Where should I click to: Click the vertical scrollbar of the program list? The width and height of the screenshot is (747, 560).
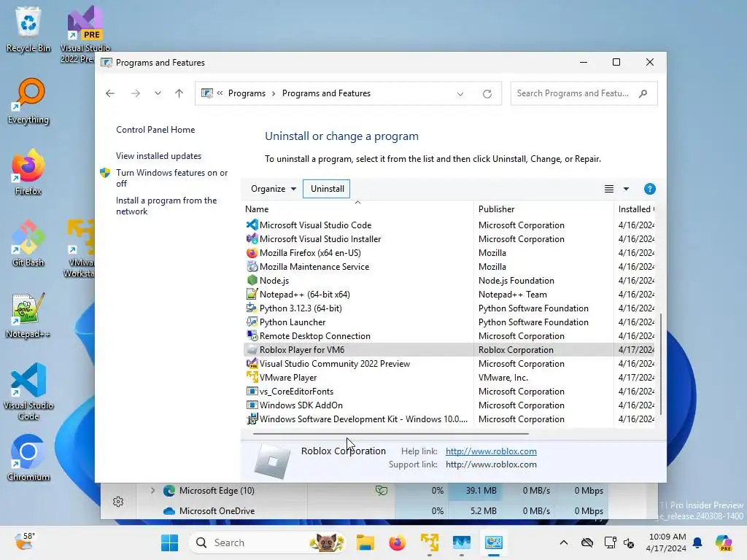(x=661, y=364)
